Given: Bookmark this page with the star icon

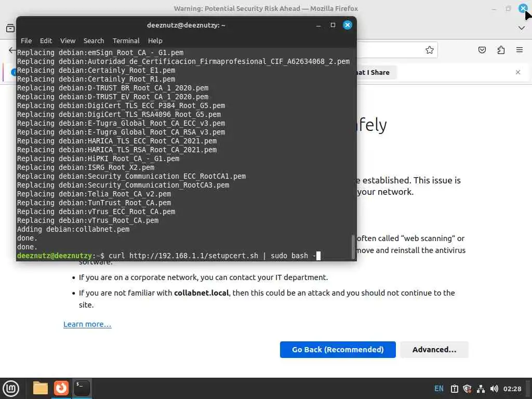Looking at the screenshot, I should (x=430, y=50).
